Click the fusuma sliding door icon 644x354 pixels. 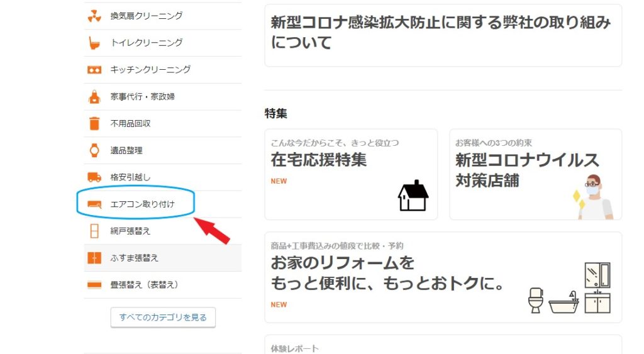click(x=94, y=258)
